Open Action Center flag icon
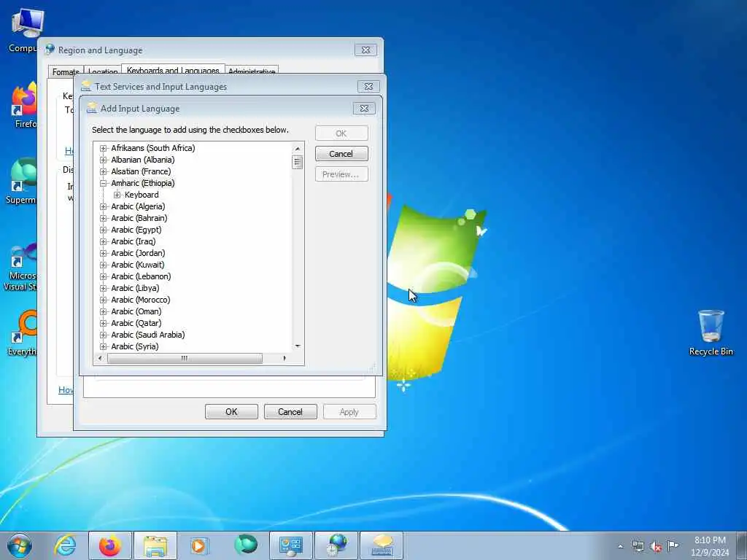 pos(673,545)
